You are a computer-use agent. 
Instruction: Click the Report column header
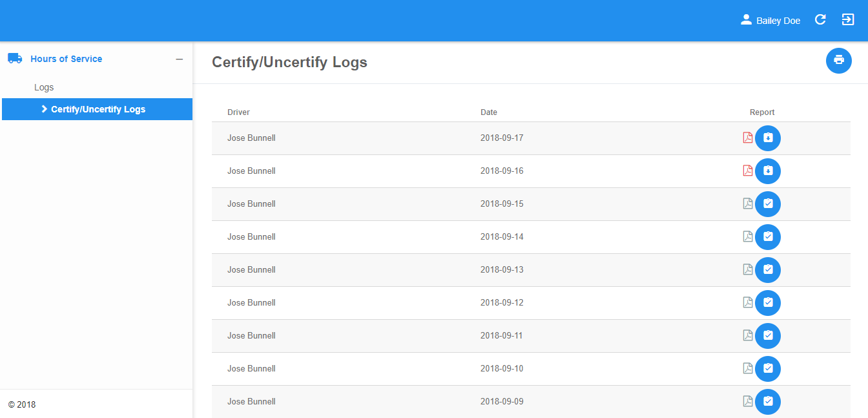click(x=762, y=112)
